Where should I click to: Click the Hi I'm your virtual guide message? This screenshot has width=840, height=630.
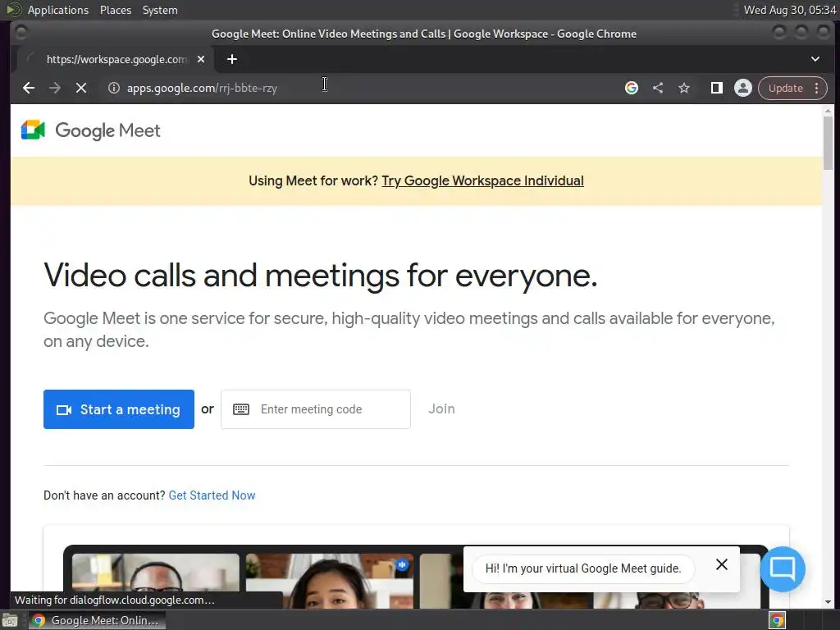583,568
